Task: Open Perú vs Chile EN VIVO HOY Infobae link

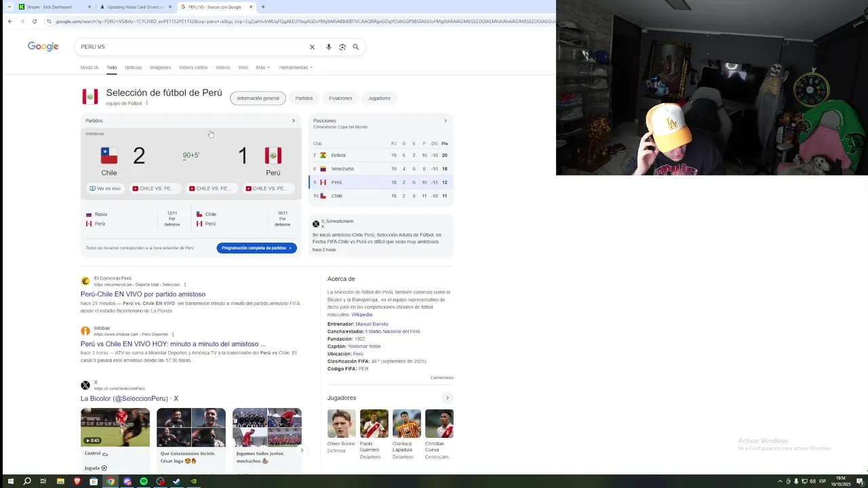Action: 173,344
